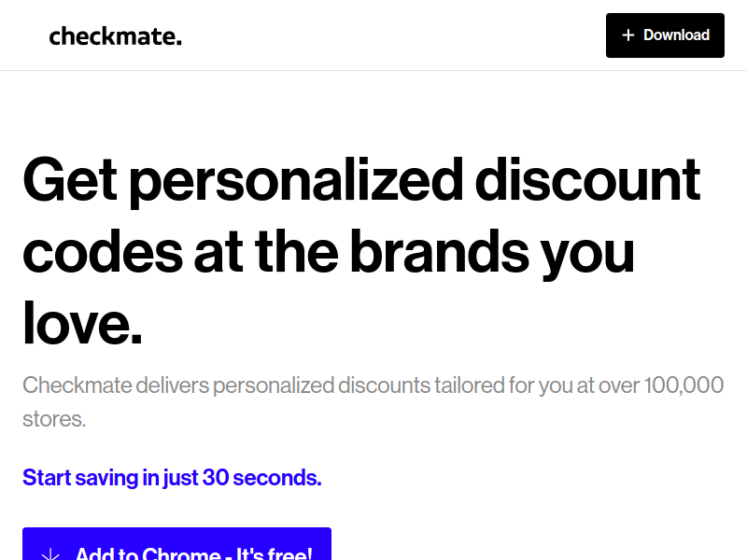Click 'Checkmate' at the subtitle's start
The width and height of the screenshot is (747, 560).
click(x=78, y=385)
